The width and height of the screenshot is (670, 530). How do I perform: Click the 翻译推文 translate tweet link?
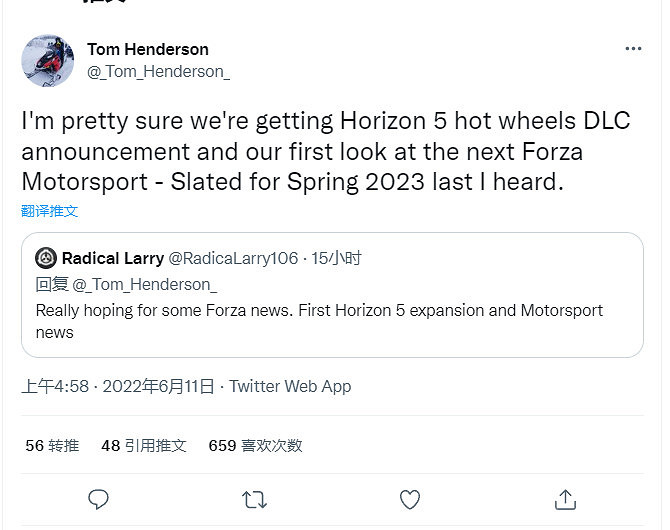tap(49, 211)
